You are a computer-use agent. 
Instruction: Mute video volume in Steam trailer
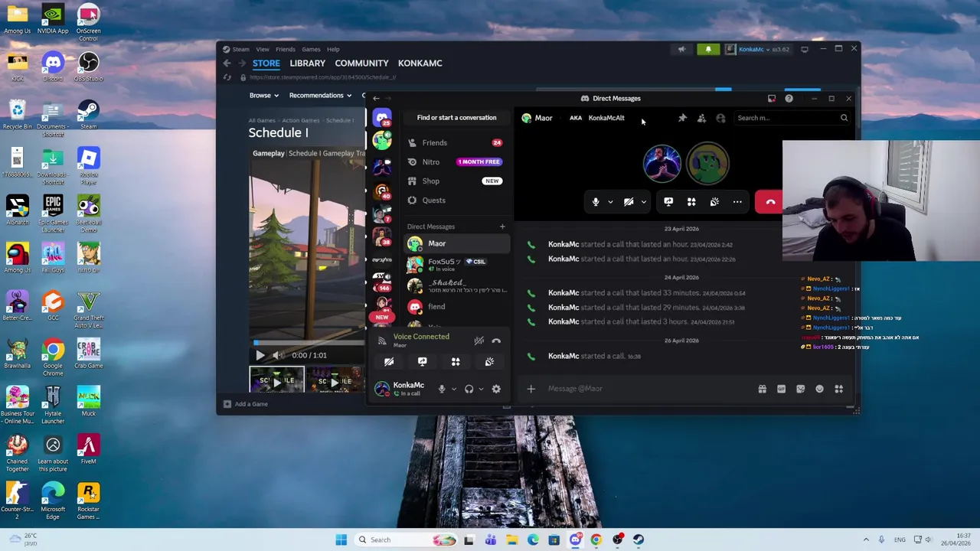(278, 355)
